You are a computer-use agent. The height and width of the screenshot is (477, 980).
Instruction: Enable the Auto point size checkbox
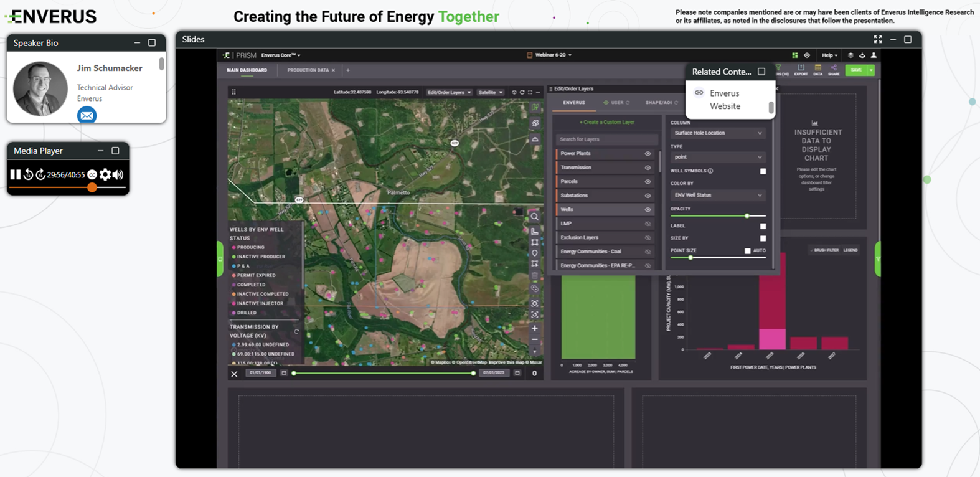(748, 251)
